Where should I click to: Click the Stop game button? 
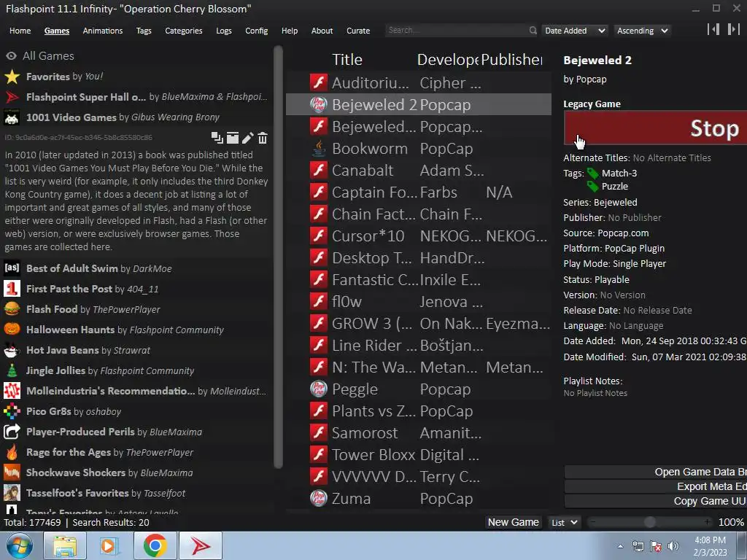[x=656, y=128]
